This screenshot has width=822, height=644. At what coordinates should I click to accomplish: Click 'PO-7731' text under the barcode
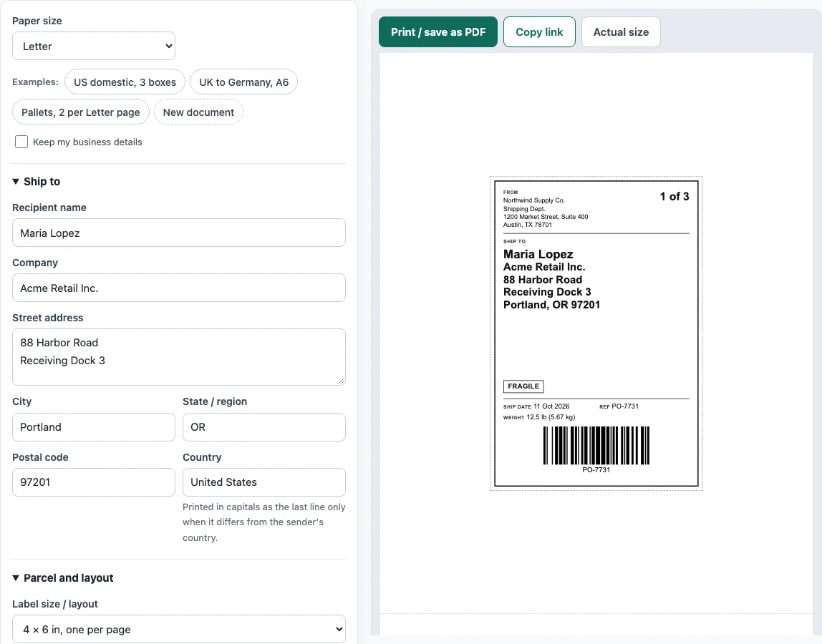(596, 470)
